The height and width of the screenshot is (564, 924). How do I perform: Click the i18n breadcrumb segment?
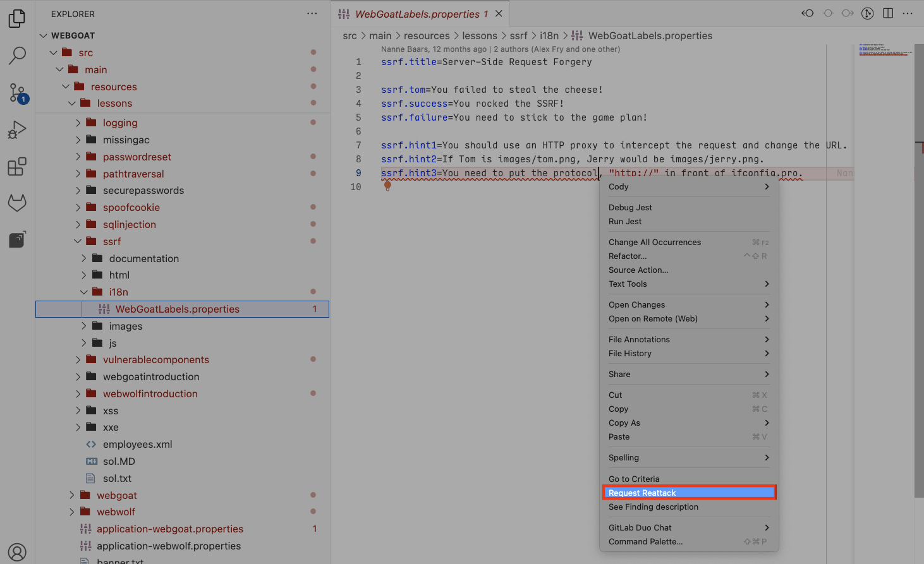click(x=549, y=35)
